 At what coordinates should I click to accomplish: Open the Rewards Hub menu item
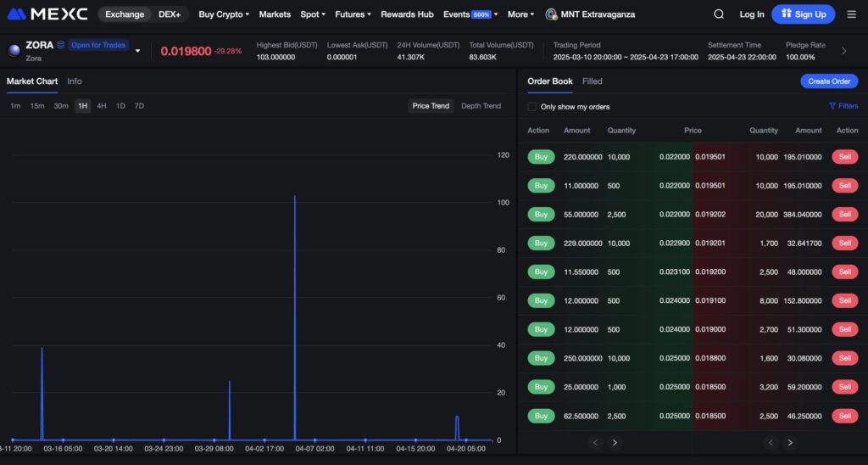tap(407, 14)
